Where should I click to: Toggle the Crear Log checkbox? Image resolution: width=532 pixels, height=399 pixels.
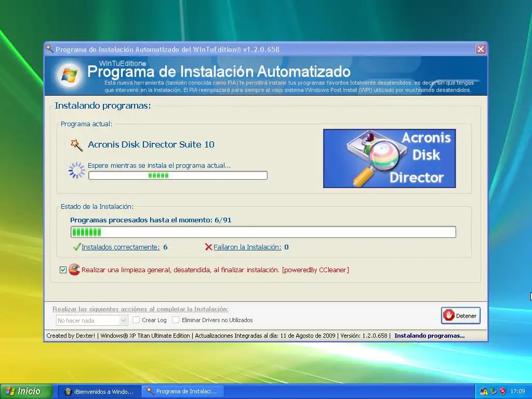136,320
